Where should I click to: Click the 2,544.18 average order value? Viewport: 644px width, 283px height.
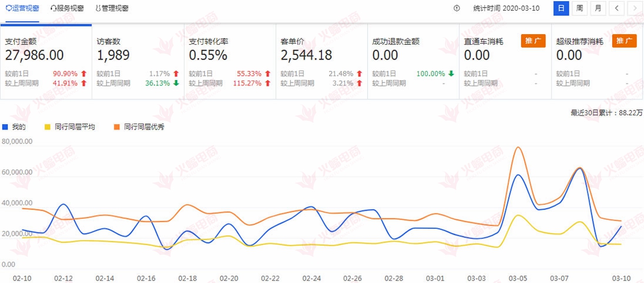tap(306, 55)
